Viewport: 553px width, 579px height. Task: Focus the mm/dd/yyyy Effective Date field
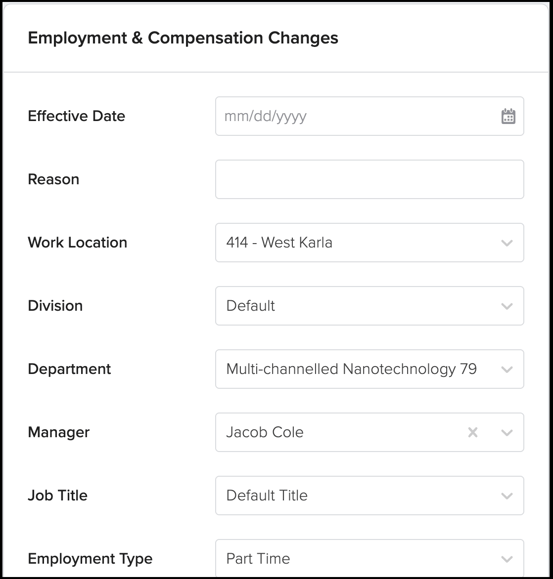[x=370, y=116]
